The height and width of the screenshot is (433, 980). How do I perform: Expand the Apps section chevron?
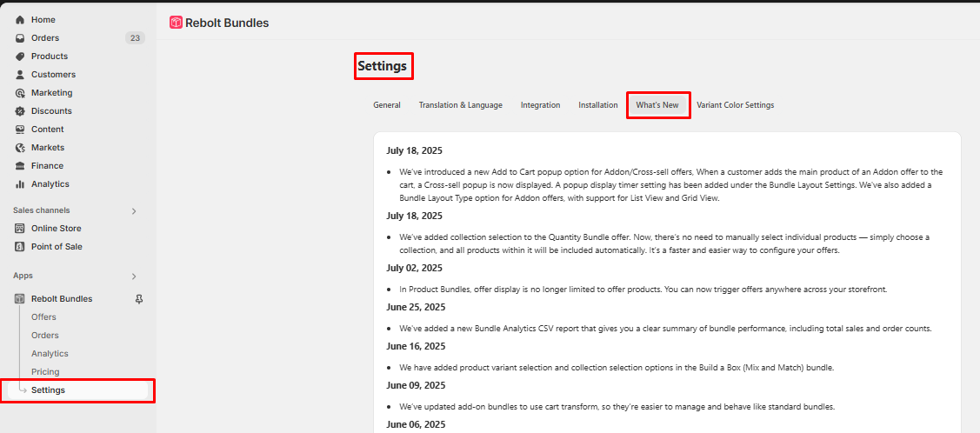click(x=134, y=276)
